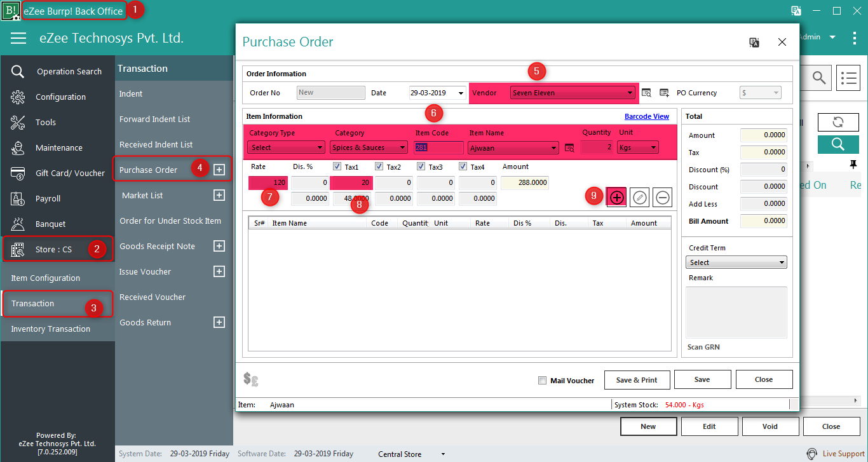Toggle the Tax1 checkbox
Screen dimensions: 868x462
coord(337,166)
